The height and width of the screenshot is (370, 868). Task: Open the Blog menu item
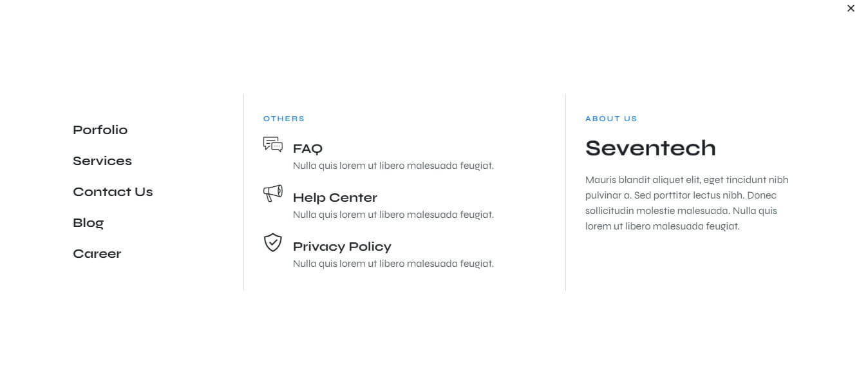[x=88, y=223]
